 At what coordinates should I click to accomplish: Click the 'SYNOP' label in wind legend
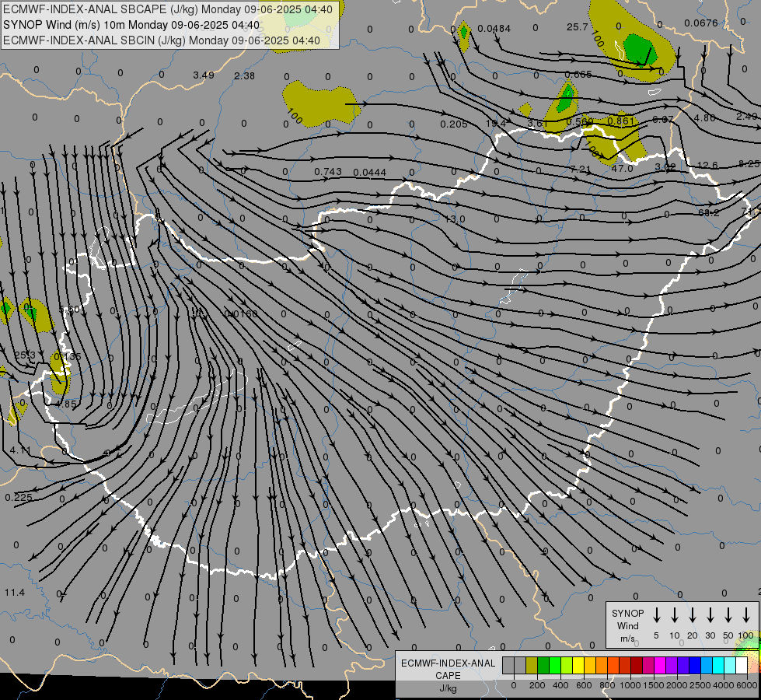627,614
